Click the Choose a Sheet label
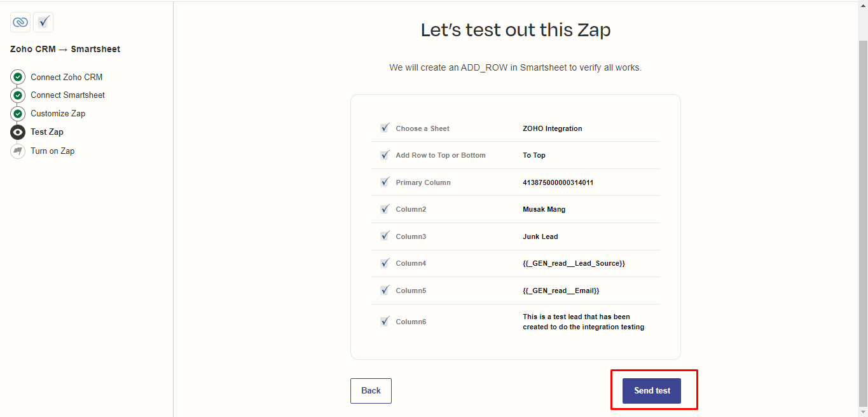 tap(422, 128)
